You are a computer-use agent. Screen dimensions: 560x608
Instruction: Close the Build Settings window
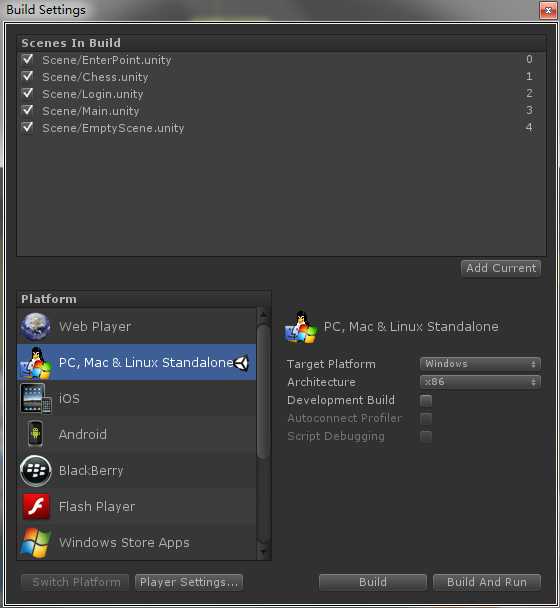[548, 10]
